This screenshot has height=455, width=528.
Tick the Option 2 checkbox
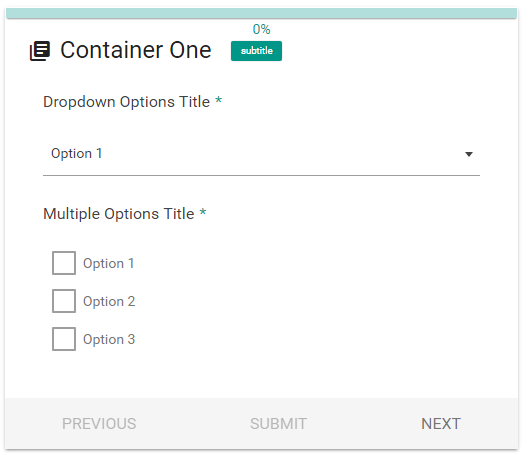64,301
